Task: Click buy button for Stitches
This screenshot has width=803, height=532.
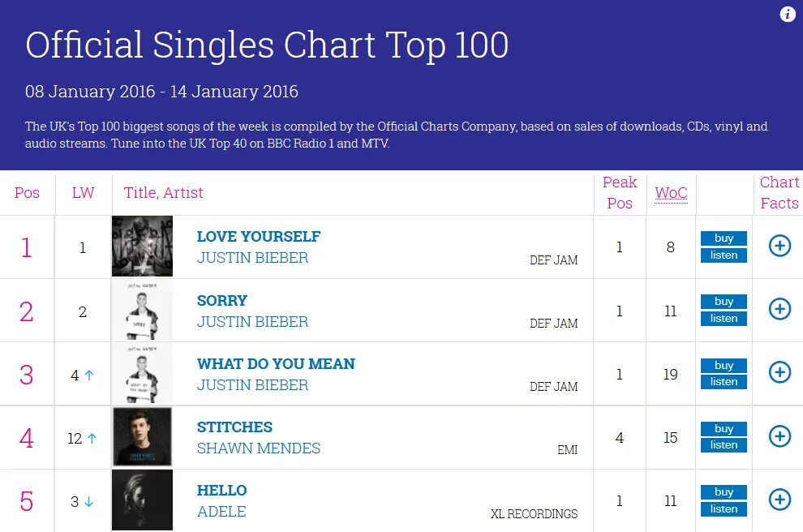Action: click(724, 429)
